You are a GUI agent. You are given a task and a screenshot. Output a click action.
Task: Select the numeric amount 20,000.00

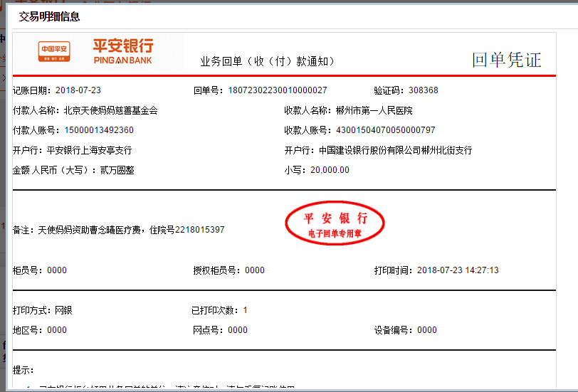(x=330, y=170)
